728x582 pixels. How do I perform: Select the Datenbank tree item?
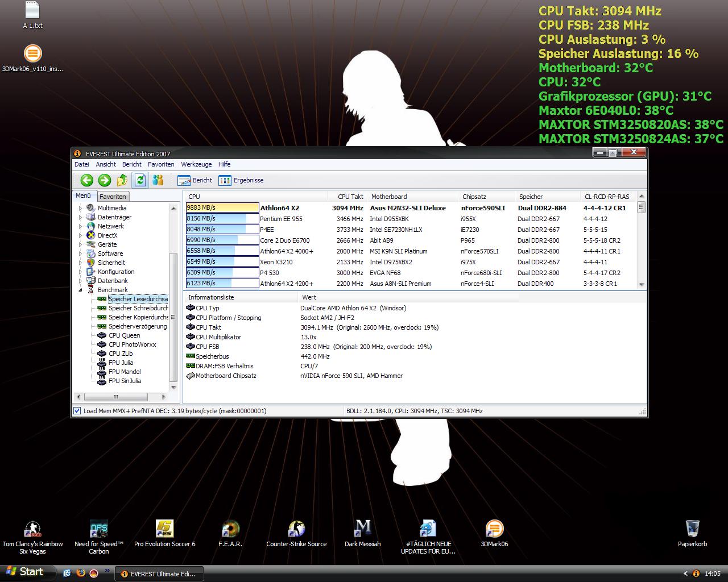(x=113, y=281)
